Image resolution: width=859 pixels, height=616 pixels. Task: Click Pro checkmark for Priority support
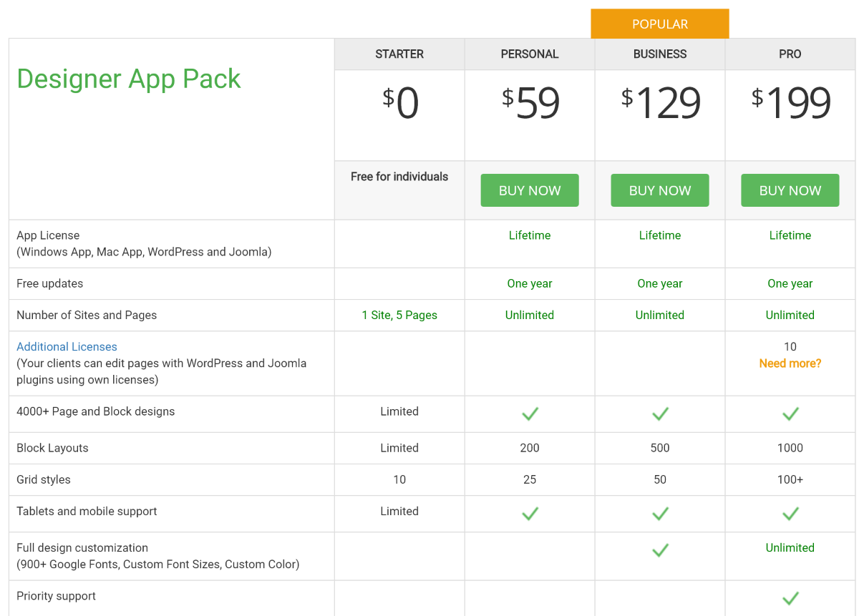pyautogui.click(x=790, y=598)
